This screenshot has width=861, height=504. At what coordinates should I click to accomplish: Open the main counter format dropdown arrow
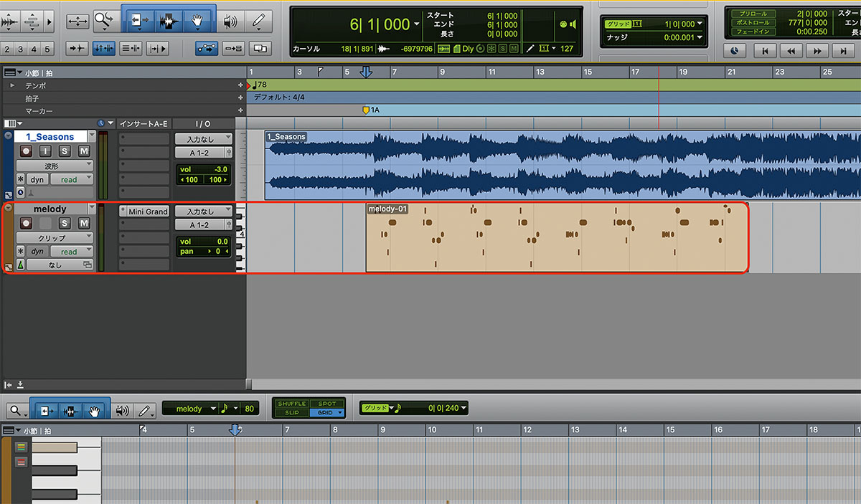[x=416, y=24]
